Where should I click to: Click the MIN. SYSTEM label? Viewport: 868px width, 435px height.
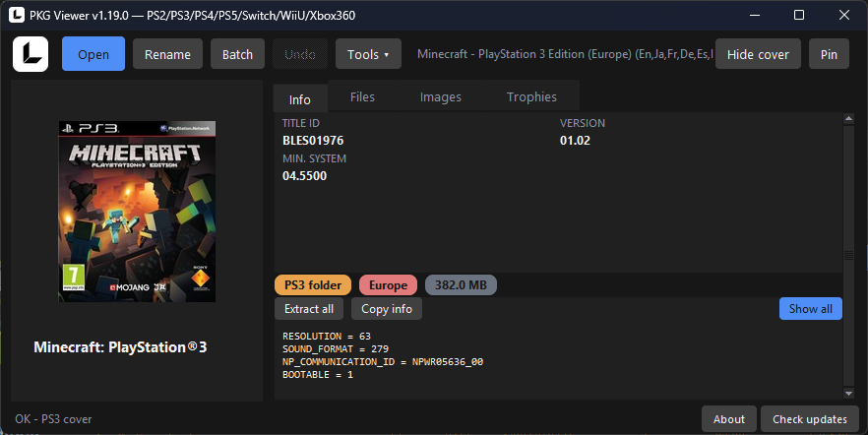pos(315,158)
